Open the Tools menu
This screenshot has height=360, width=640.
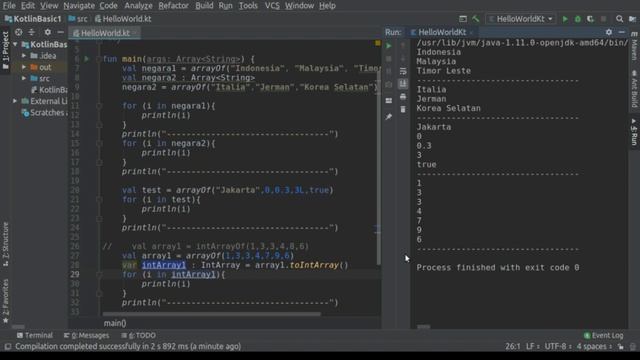point(248,6)
